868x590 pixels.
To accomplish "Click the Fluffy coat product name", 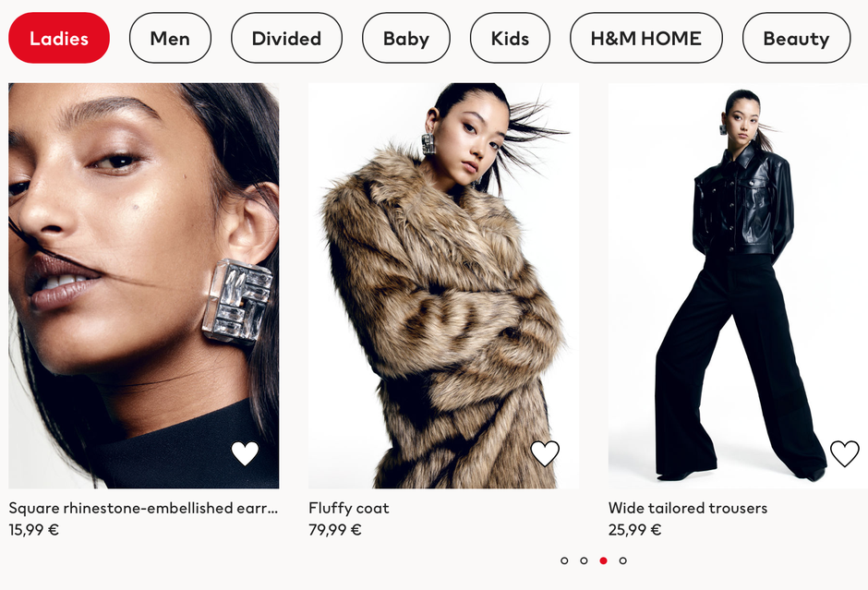I will pos(349,508).
